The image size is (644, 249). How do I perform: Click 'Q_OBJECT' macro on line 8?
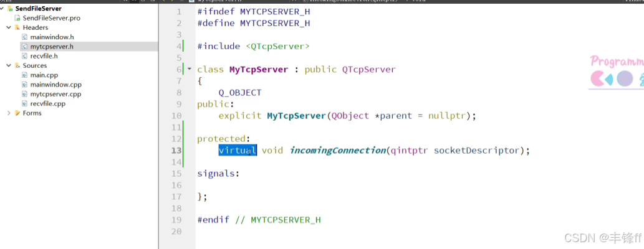tap(240, 93)
